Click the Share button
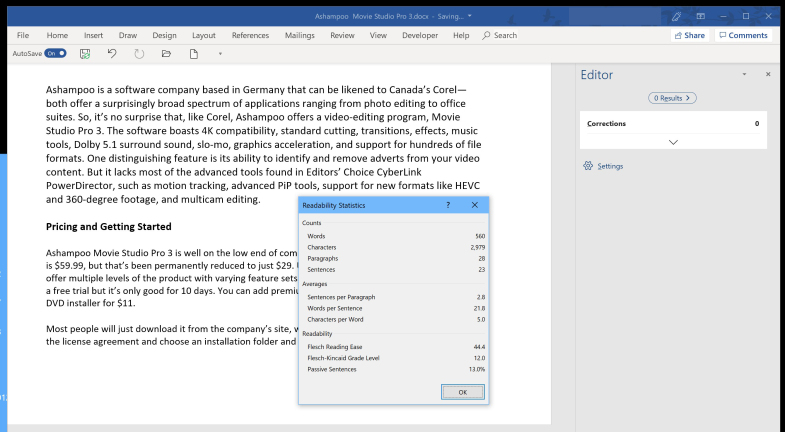The image size is (785, 432). (x=689, y=35)
